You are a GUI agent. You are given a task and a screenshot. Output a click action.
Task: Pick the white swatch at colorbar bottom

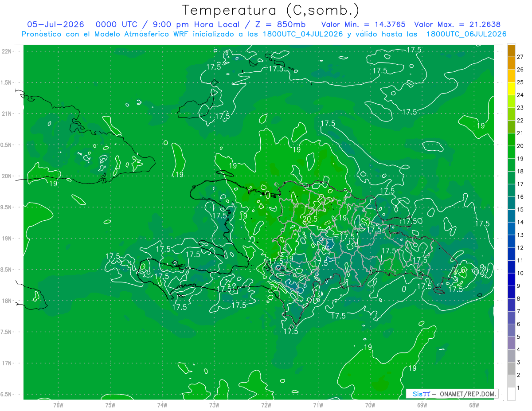511,394
